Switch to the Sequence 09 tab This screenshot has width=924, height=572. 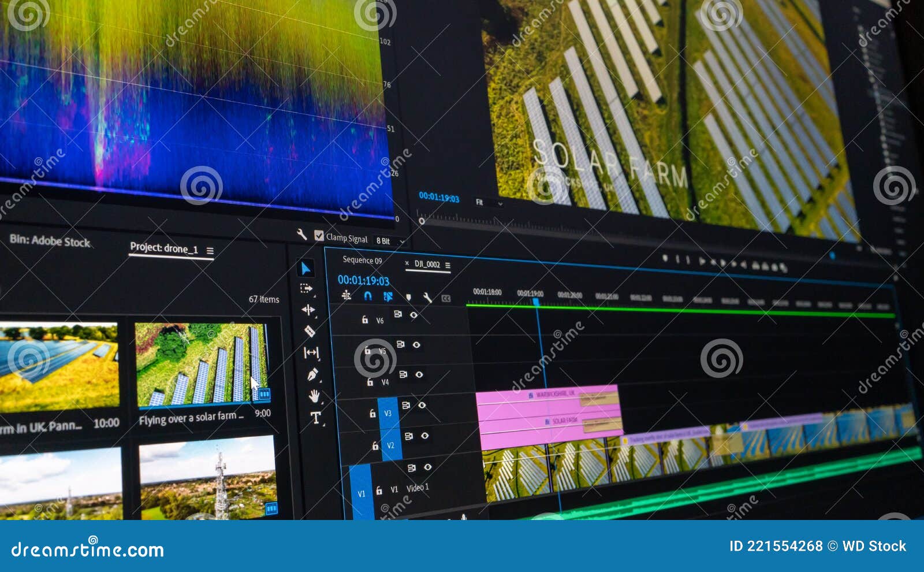362,260
